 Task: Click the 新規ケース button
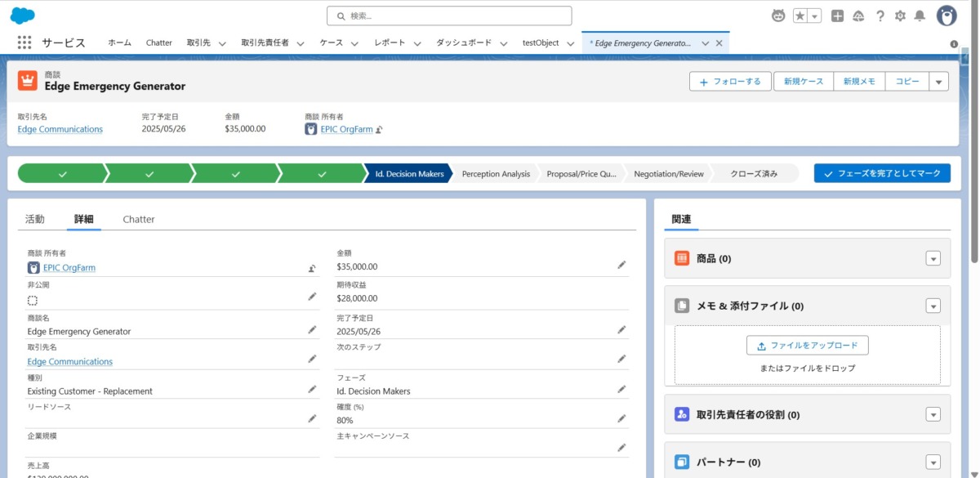pos(804,81)
